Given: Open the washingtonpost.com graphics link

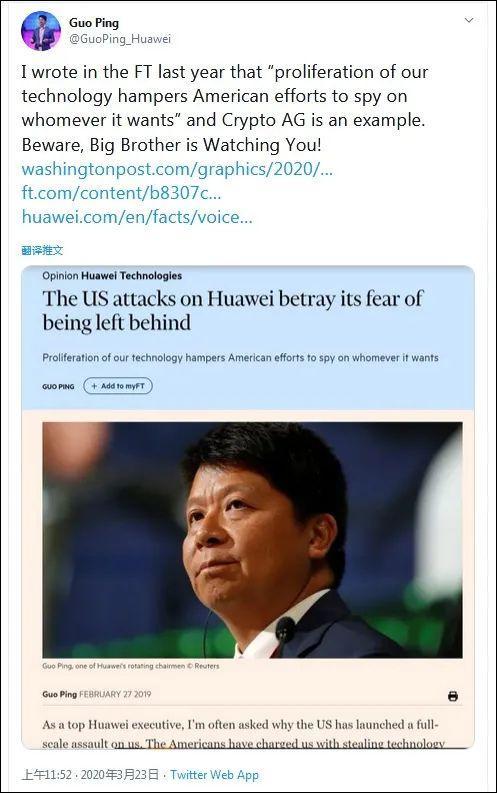Looking at the screenshot, I should [x=177, y=168].
